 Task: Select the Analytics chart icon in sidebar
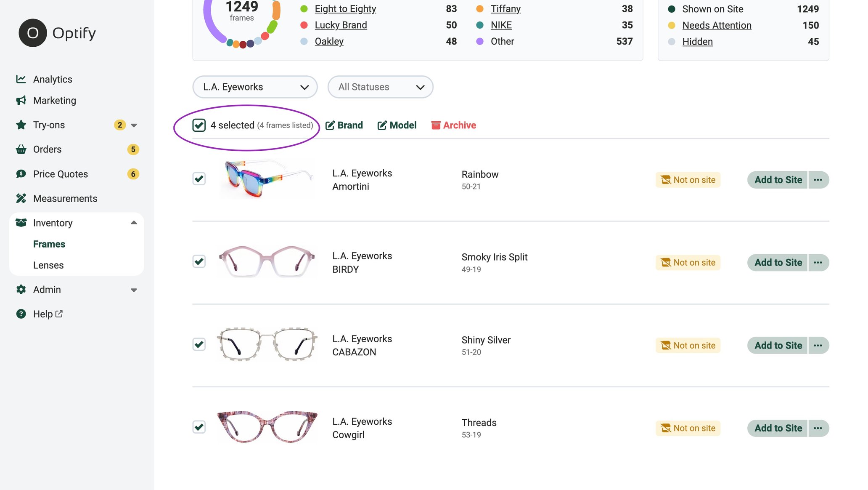[21, 79]
